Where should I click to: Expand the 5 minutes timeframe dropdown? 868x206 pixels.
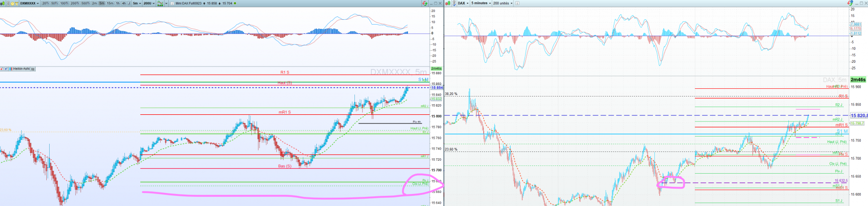pyautogui.click(x=481, y=3)
